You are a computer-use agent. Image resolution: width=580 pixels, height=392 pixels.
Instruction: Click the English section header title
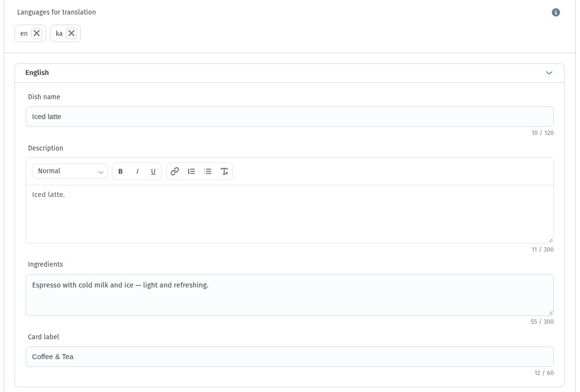[x=37, y=73]
